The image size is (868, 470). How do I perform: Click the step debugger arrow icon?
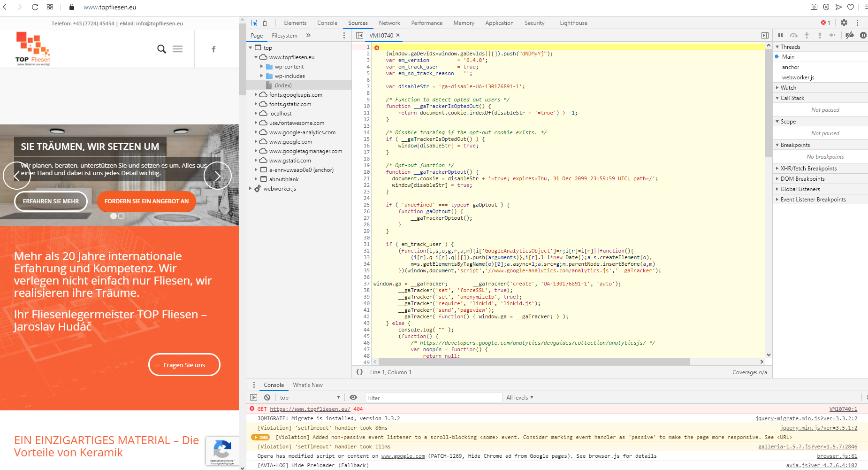(832, 35)
